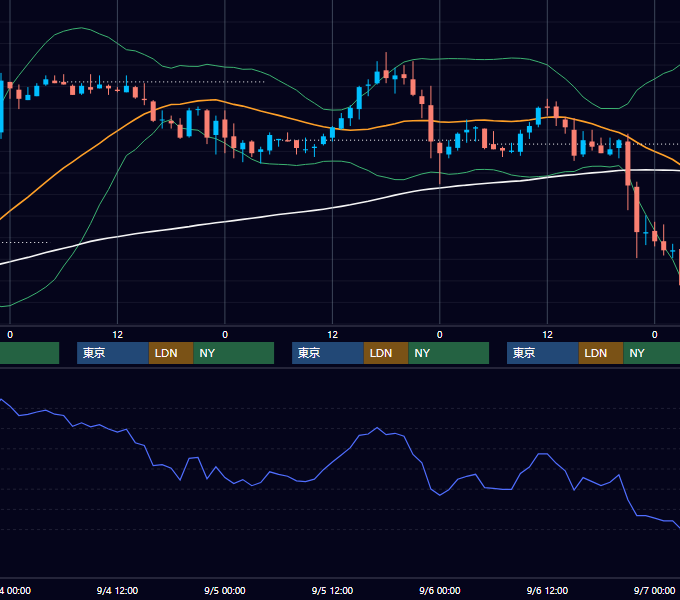Click the 9/7 00:00 date label

[x=655, y=590]
